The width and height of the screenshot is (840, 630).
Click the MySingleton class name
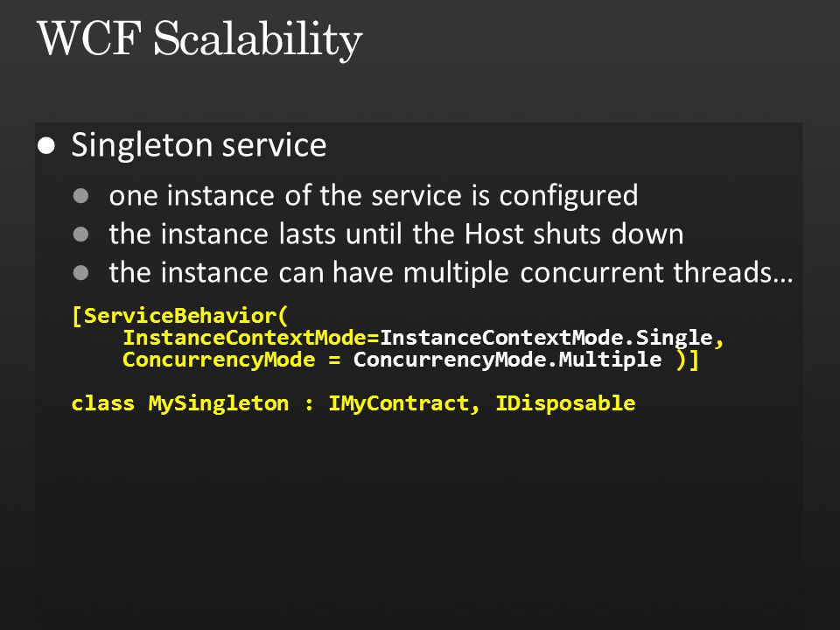219,404
